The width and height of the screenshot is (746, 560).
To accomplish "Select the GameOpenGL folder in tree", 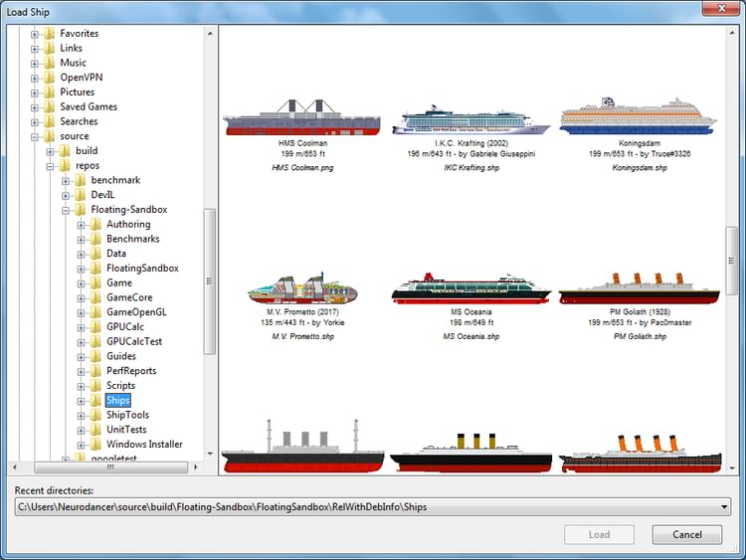I will (x=136, y=312).
